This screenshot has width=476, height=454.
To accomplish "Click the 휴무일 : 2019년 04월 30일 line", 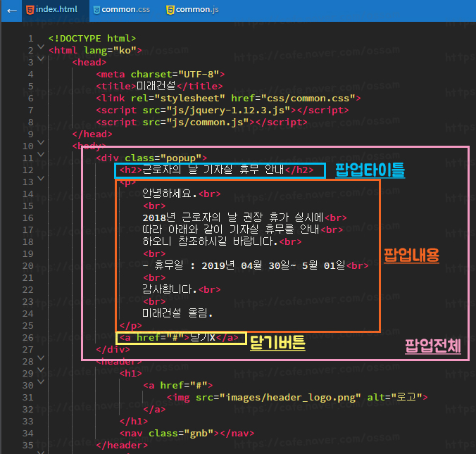I will click(x=256, y=265).
